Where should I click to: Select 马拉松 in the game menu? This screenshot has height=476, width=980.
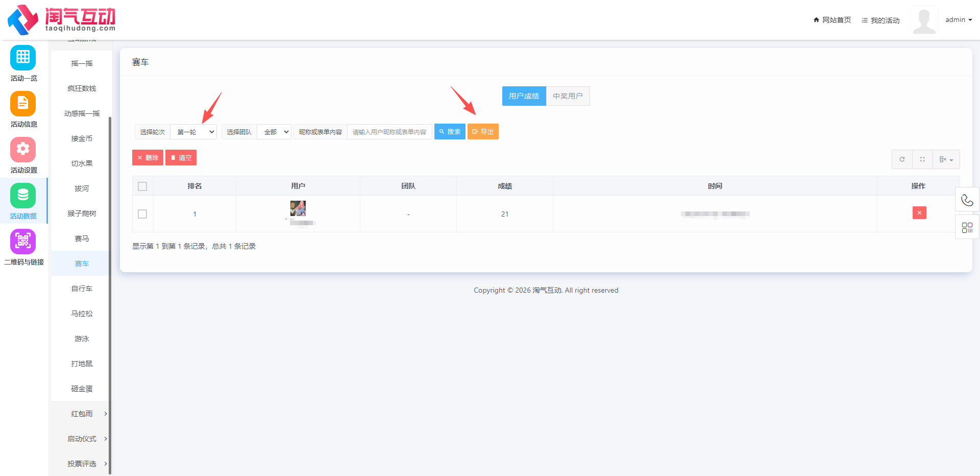[x=82, y=314]
